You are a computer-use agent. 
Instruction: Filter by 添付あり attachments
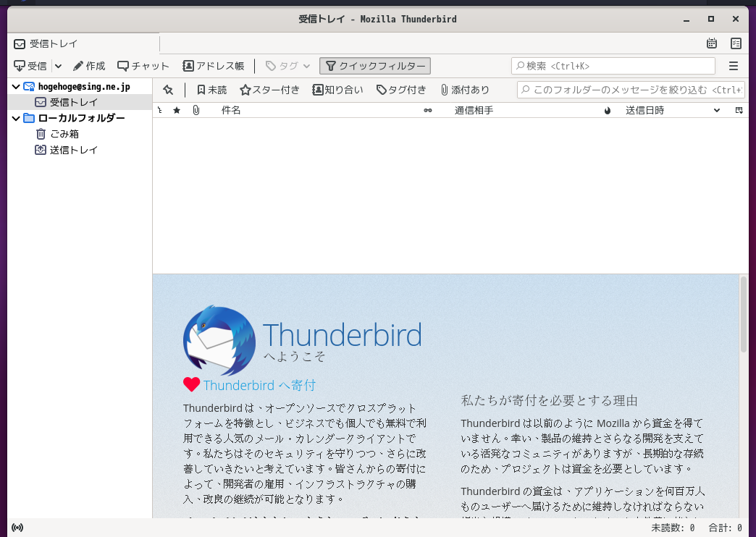click(x=465, y=90)
